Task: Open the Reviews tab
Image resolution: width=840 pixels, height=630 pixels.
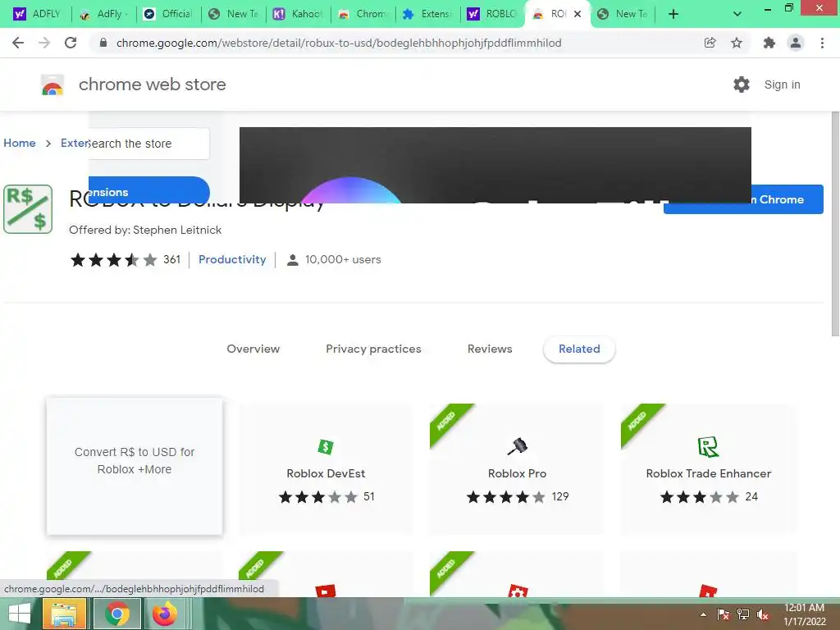Action: tap(490, 349)
